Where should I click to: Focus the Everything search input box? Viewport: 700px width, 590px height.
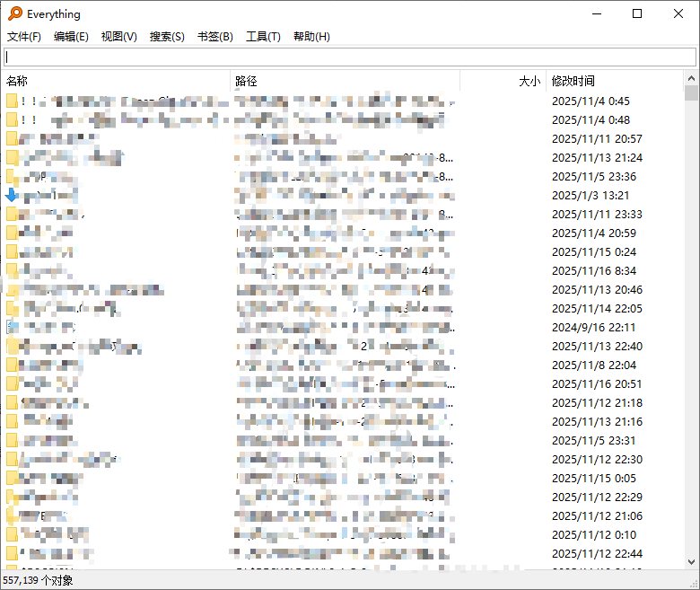[x=350, y=57]
